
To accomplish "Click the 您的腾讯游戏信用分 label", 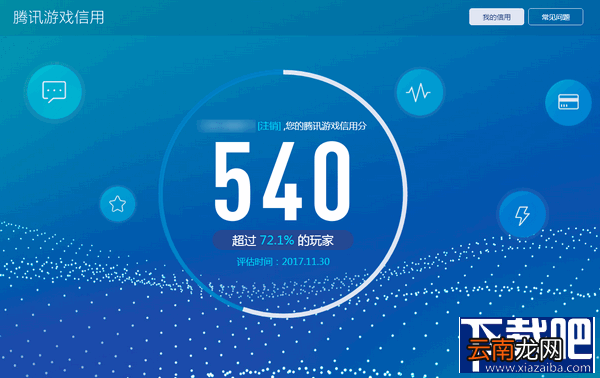I will tap(326, 126).
